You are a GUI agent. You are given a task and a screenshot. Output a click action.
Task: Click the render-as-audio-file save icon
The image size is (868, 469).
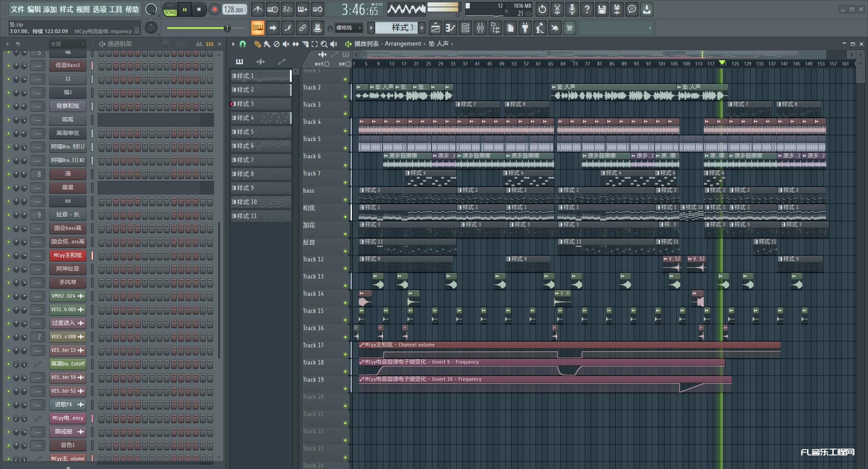pos(617,9)
